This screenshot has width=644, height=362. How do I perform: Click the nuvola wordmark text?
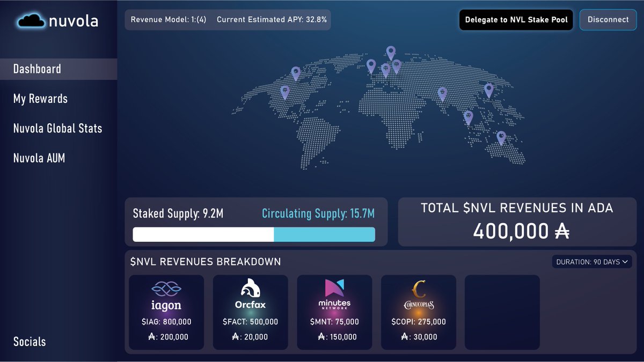[74, 21]
